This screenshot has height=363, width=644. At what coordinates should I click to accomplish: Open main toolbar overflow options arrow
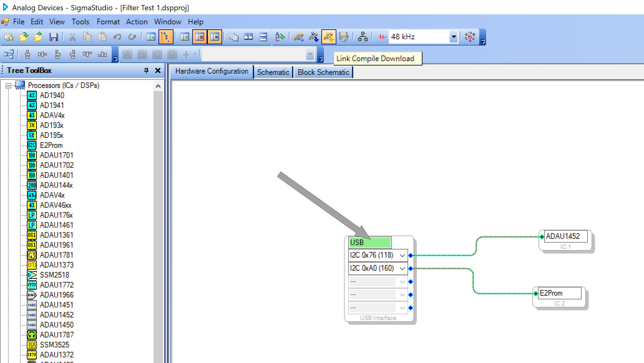point(483,41)
